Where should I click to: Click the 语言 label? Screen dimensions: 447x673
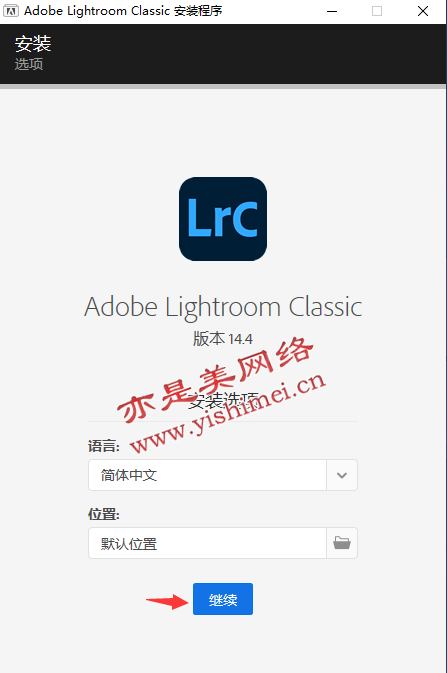103,446
